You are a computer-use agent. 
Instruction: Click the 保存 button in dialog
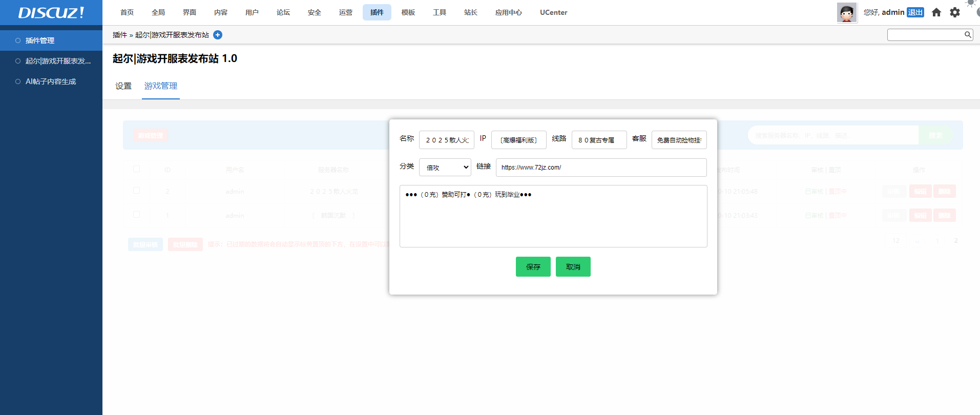coord(533,267)
